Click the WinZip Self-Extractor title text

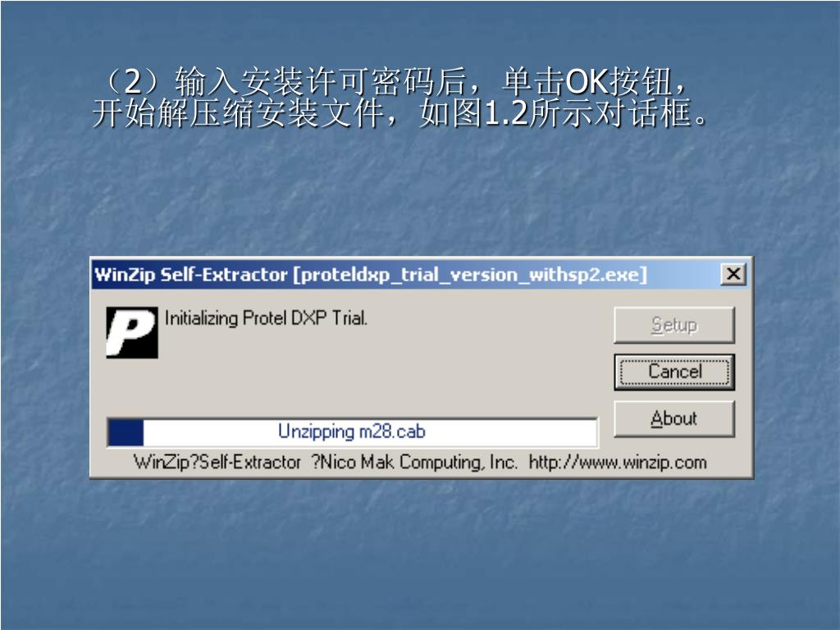click(191, 274)
